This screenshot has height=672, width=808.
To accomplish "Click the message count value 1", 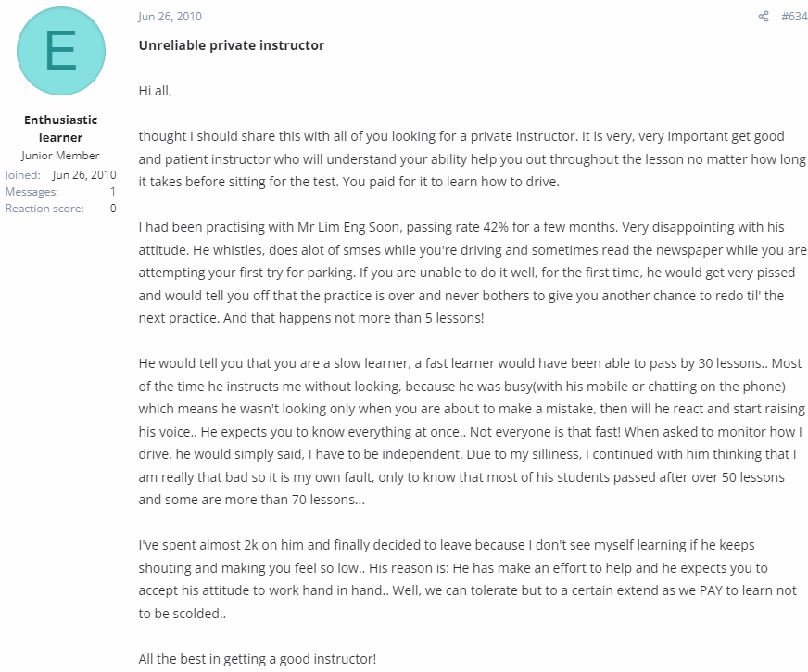I will [x=113, y=192].
